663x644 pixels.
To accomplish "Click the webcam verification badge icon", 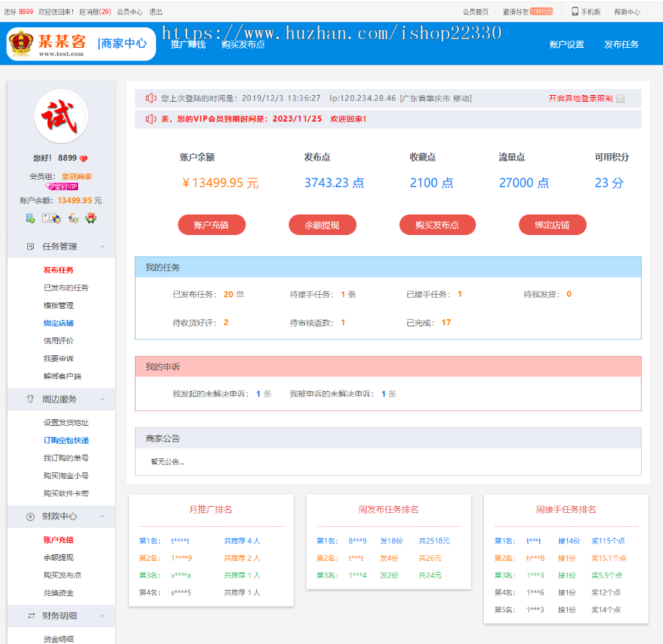I will (x=72, y=218).
